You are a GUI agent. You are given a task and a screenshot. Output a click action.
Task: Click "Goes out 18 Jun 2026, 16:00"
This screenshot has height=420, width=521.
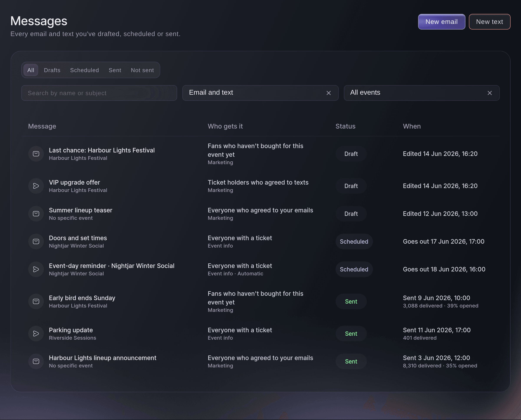tap(444, 270)
